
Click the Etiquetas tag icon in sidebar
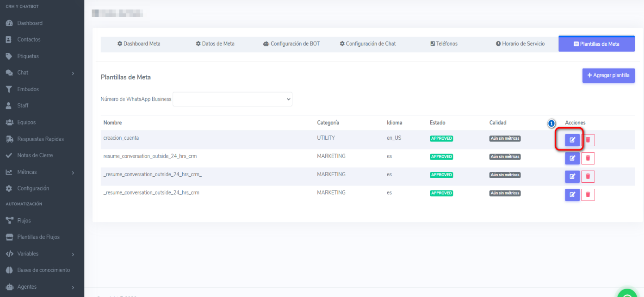click(x=8, y=56)
